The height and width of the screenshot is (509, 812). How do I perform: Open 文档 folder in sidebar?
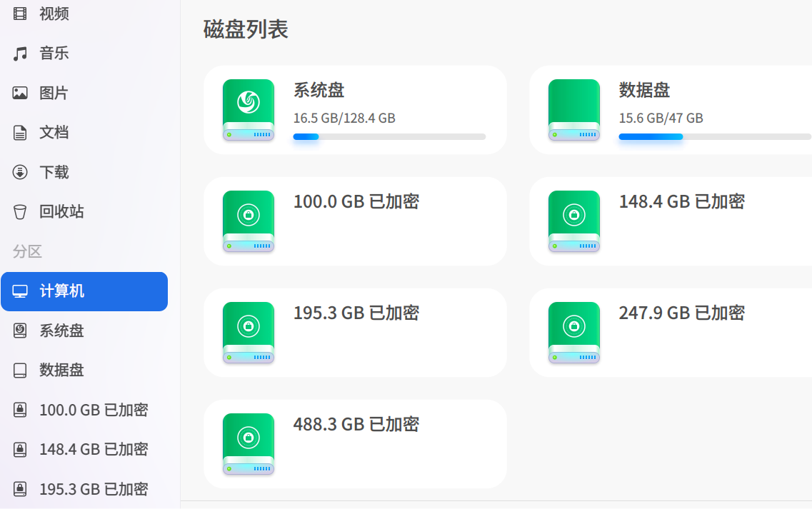[x=84, y=133]
